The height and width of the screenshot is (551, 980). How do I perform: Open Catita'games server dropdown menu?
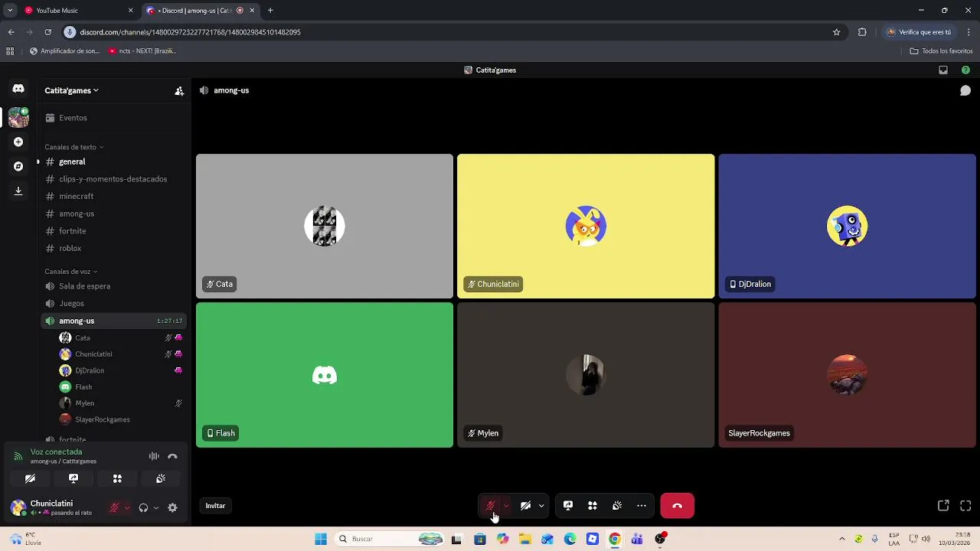[x=71, y=90]
